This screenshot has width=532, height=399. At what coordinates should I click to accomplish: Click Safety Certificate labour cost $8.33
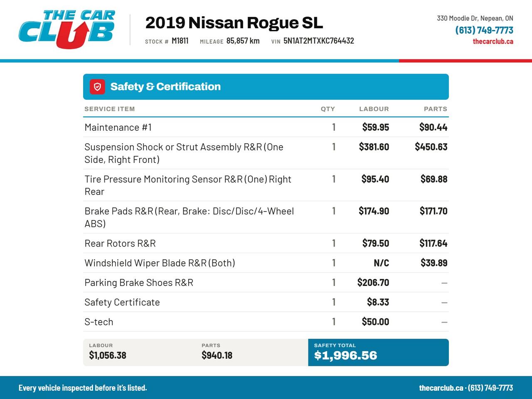[378, 302]
